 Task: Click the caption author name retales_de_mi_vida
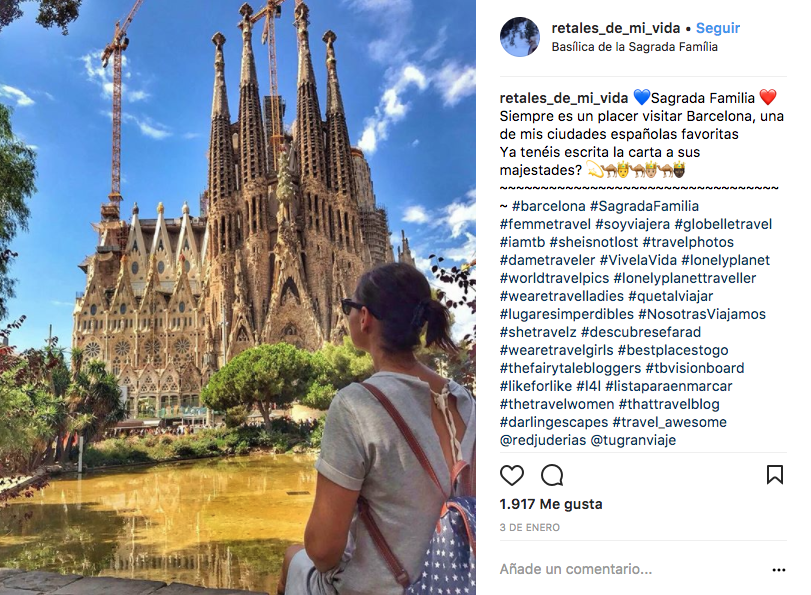point(564,98)
